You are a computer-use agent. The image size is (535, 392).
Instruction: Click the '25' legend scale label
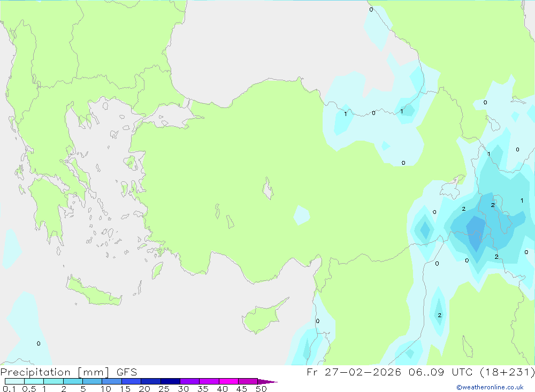[164, 389]
